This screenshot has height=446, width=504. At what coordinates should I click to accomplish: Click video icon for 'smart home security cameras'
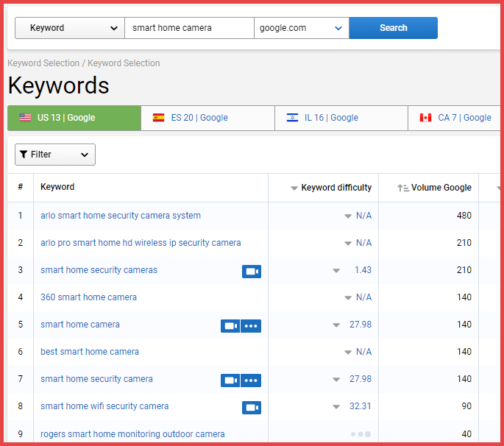point(252,272)
